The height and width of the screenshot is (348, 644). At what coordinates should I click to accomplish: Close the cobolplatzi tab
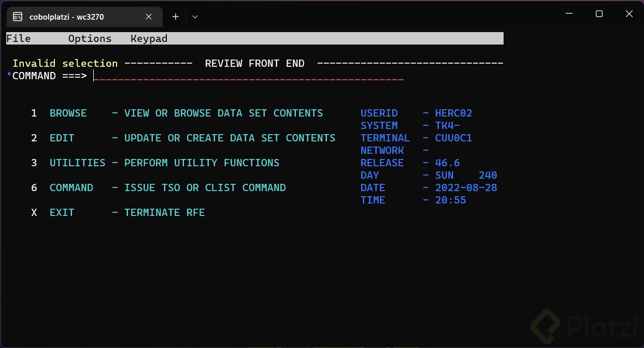point(149,17)
